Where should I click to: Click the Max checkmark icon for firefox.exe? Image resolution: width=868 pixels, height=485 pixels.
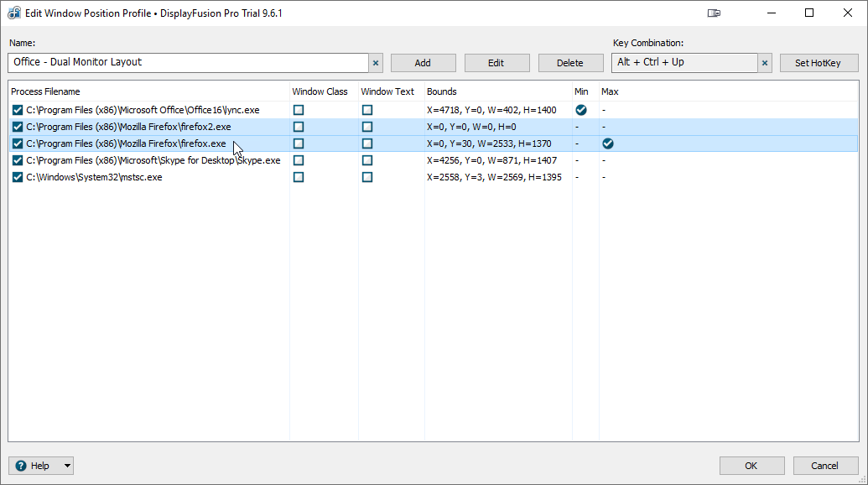coord(608,143)
